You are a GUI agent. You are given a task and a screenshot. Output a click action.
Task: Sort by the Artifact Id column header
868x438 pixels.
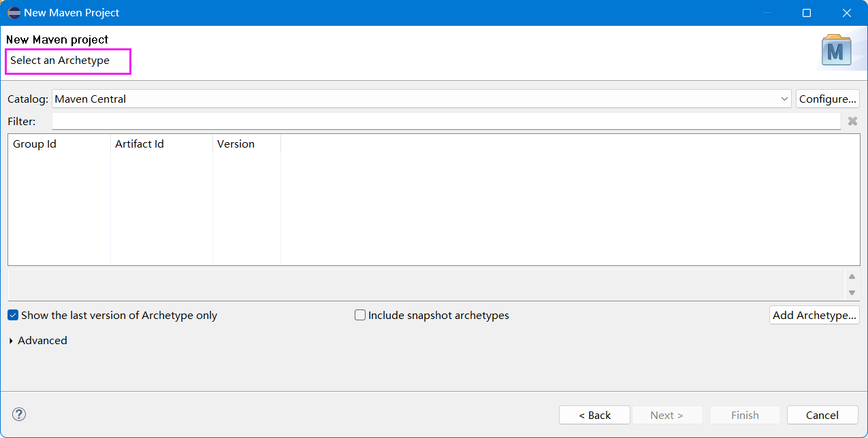click(x=161, y=144)
